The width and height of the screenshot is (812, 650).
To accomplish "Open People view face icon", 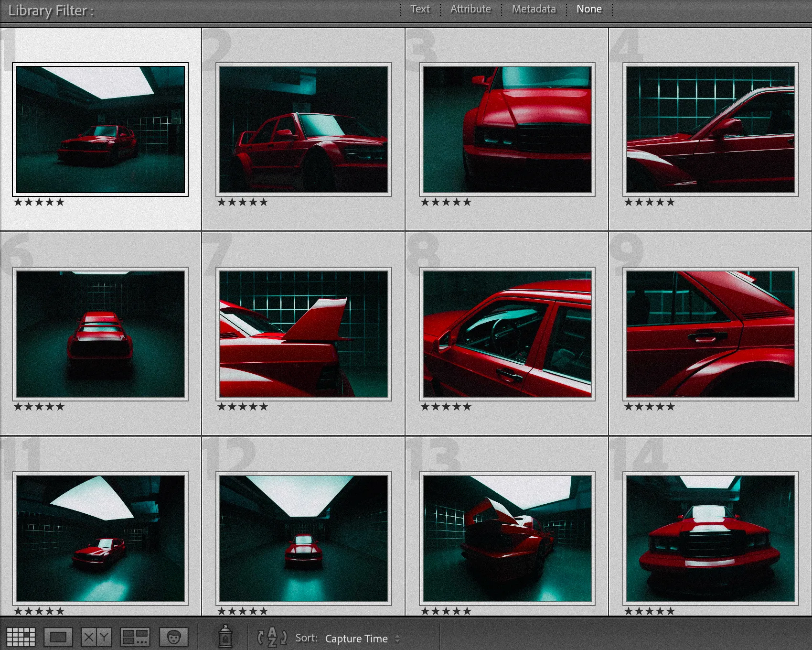I will pos(174,637).
